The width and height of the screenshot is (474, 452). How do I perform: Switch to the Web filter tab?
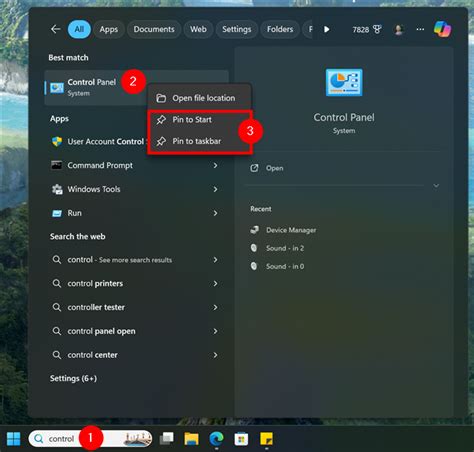tap(198, 29)
